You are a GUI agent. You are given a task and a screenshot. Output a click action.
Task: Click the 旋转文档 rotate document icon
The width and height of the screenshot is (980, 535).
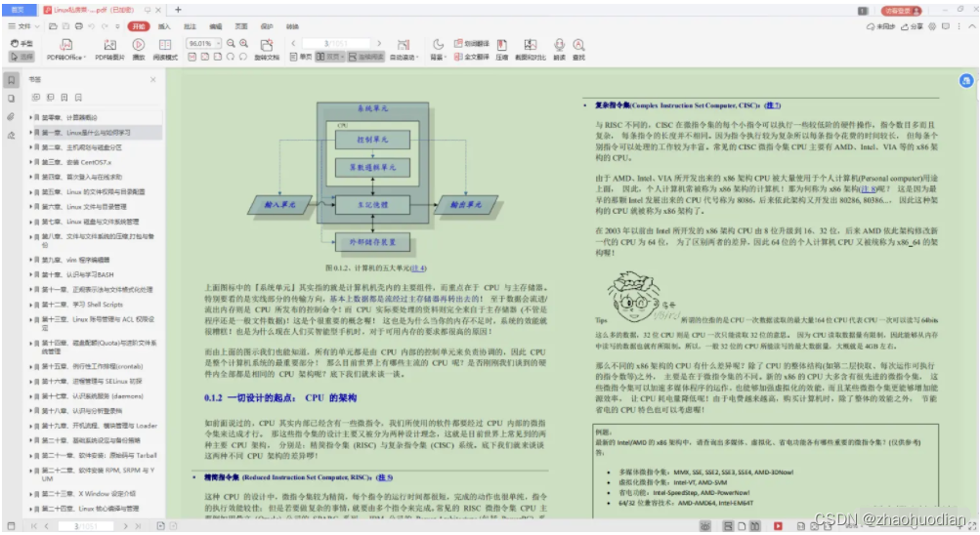tap(267, 45)
